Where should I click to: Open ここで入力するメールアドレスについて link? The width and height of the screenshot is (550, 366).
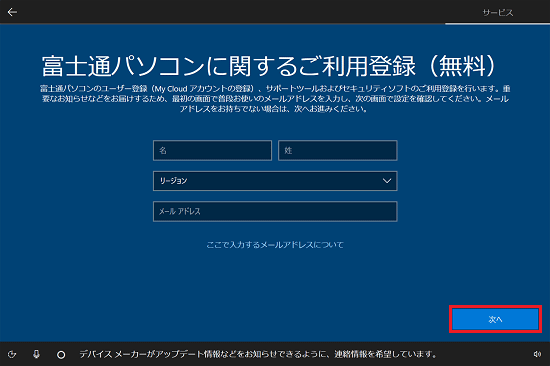(275, 245)
